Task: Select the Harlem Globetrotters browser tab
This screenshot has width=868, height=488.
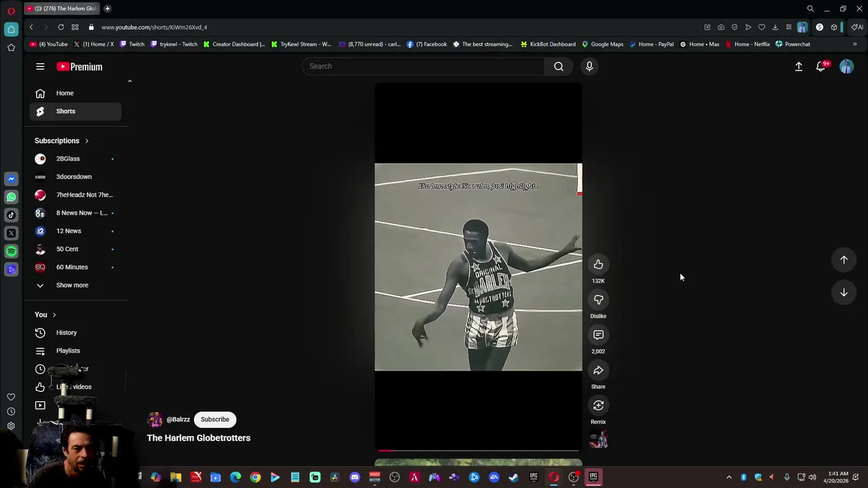Action: (x=62, y=9)
